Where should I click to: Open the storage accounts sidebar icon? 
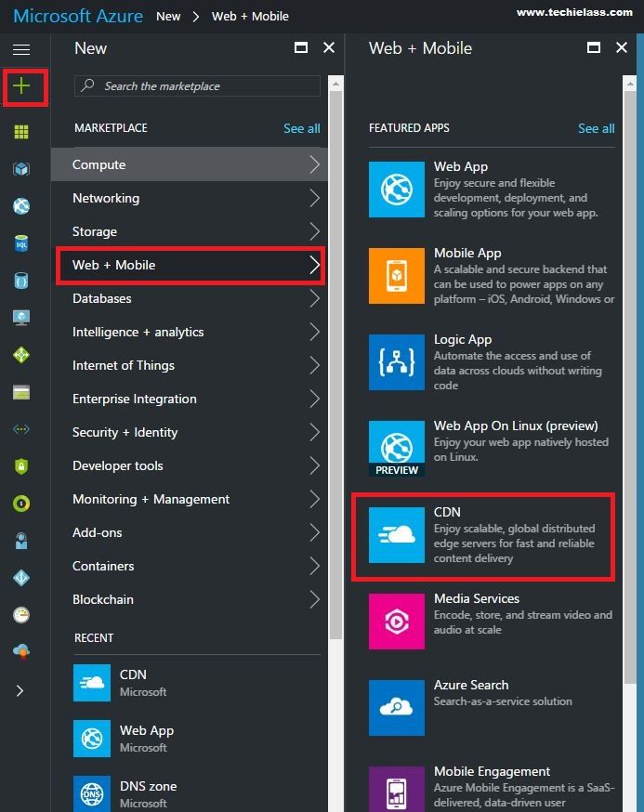pos(21,392)
